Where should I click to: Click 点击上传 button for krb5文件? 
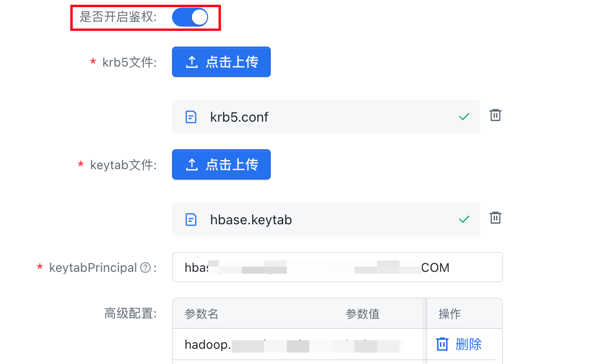(221, 62)
